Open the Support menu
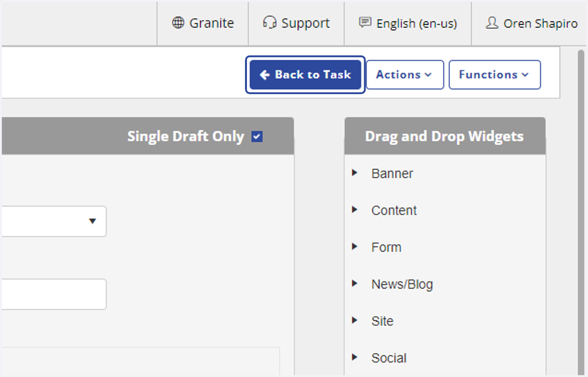Viewport: 588px width, 377px height. click(296, 23)
